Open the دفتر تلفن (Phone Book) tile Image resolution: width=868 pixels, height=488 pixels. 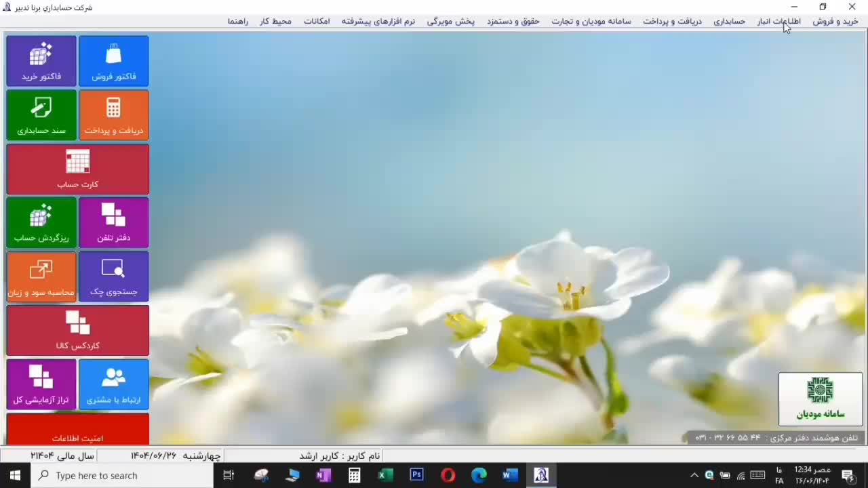pyautogui.click(x=113, y=222)
